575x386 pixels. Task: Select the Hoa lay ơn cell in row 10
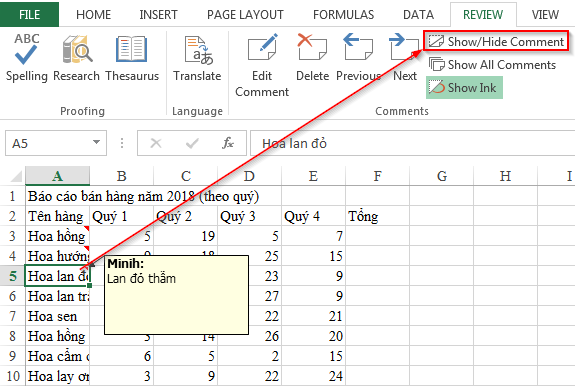pos(57,376)
